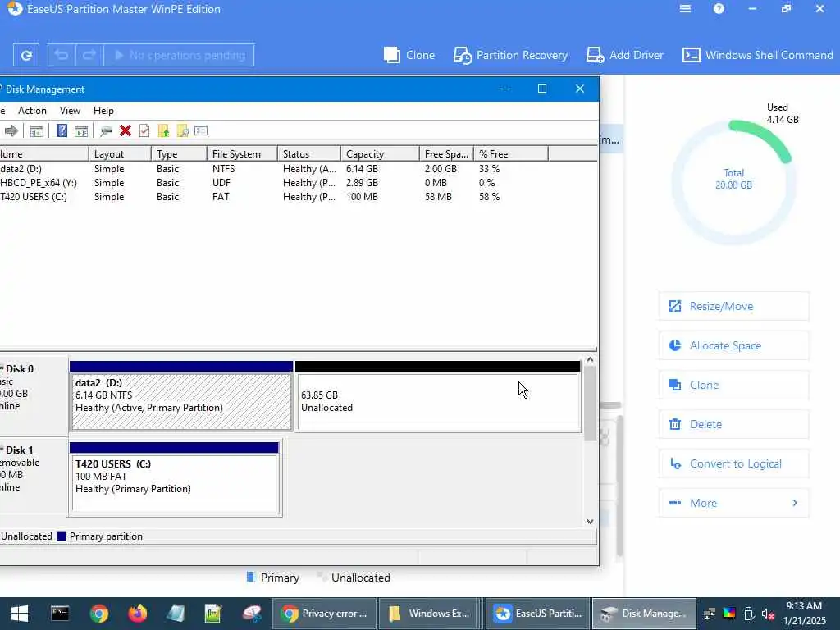Screen dimensions: 840x630
Task: Click the EaseUS refresh disk button
Action: [x=25, y=55]
